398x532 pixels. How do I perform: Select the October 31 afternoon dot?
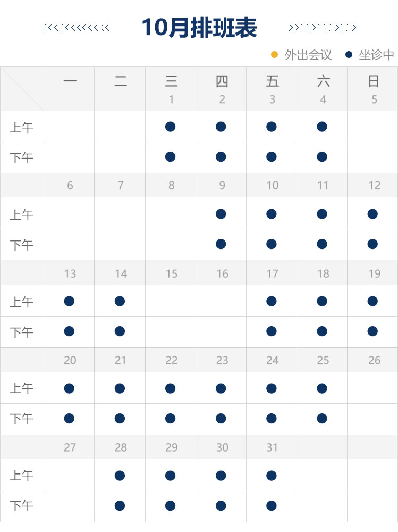click(272, 505)
